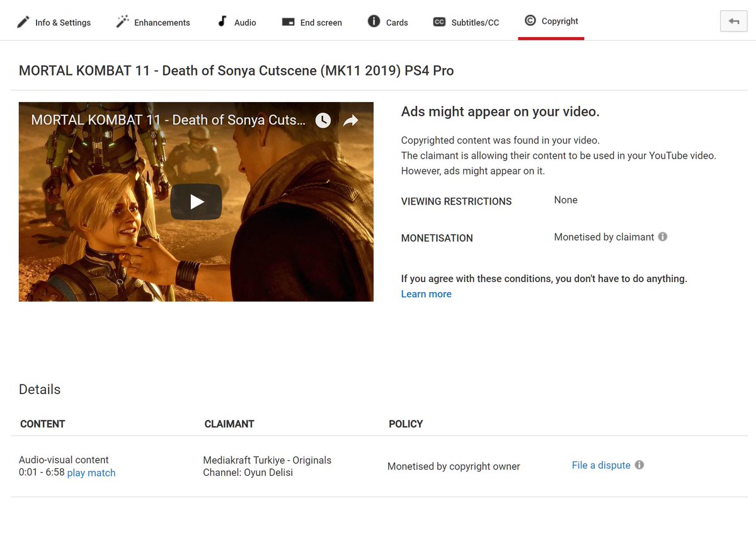
Task: Click the 'Monetised by claimant' value
Action: click(604, 237)
